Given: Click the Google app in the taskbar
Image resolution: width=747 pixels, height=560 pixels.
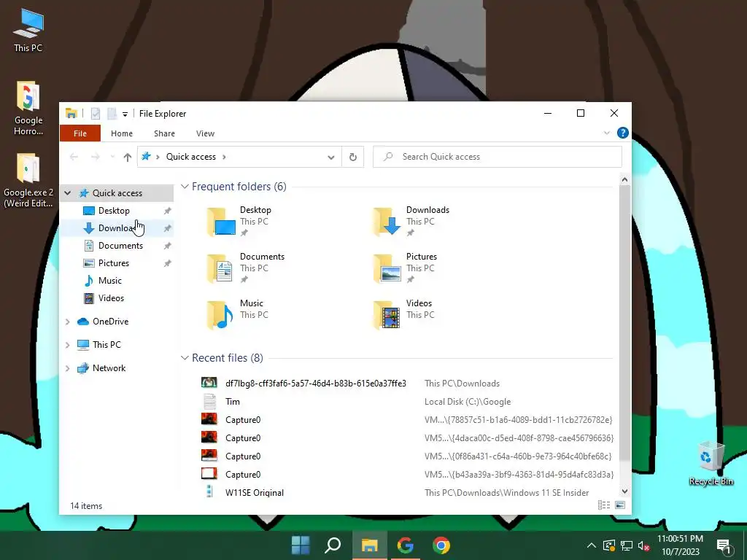Looking at the screenshot, I should (405, 545).
